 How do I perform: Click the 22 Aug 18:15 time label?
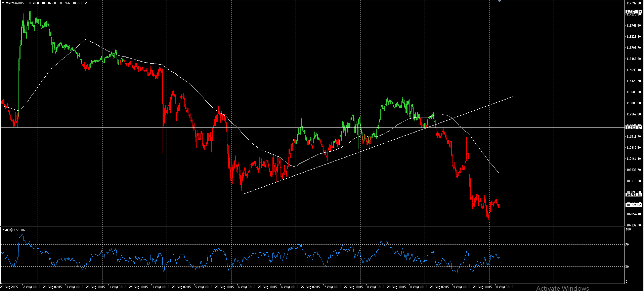(x=31, y=287)
